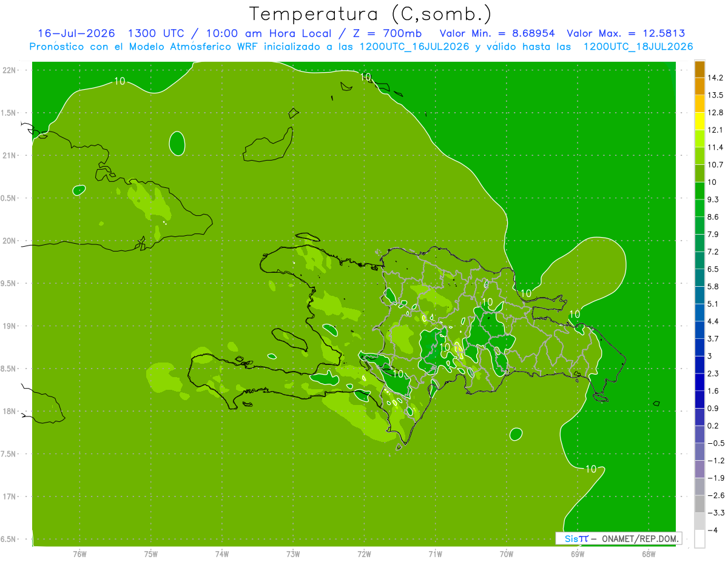The width and height of the screenshot is (728, 562).
Task: Click the small dark green circle contour southeast of Hispaniola
Action: click(x=516, y=434)
